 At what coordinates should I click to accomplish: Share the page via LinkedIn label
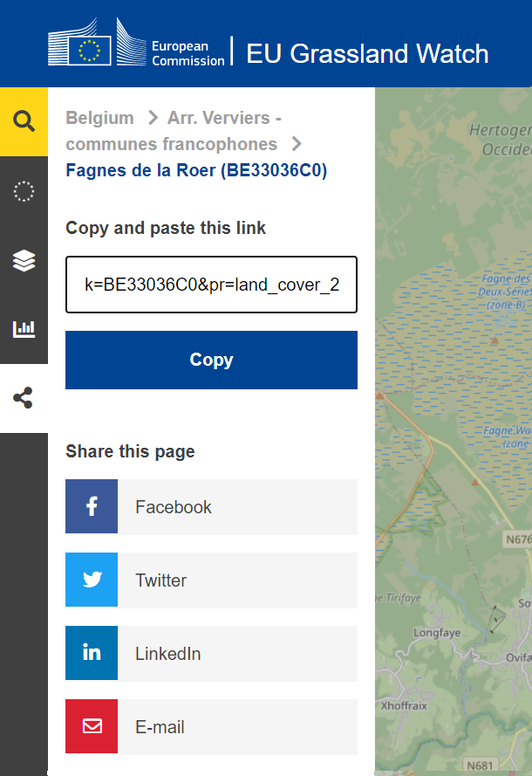tap(168, 654)
